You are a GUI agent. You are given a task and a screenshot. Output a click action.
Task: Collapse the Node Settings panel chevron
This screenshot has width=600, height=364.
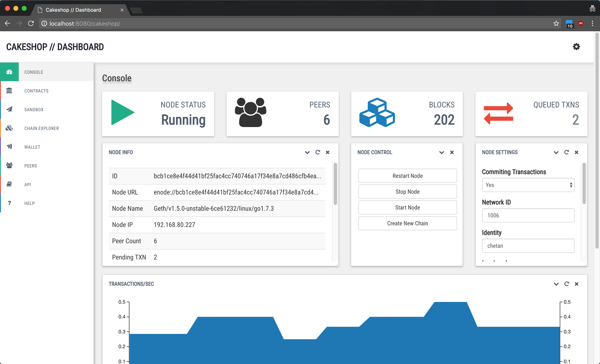556,153
